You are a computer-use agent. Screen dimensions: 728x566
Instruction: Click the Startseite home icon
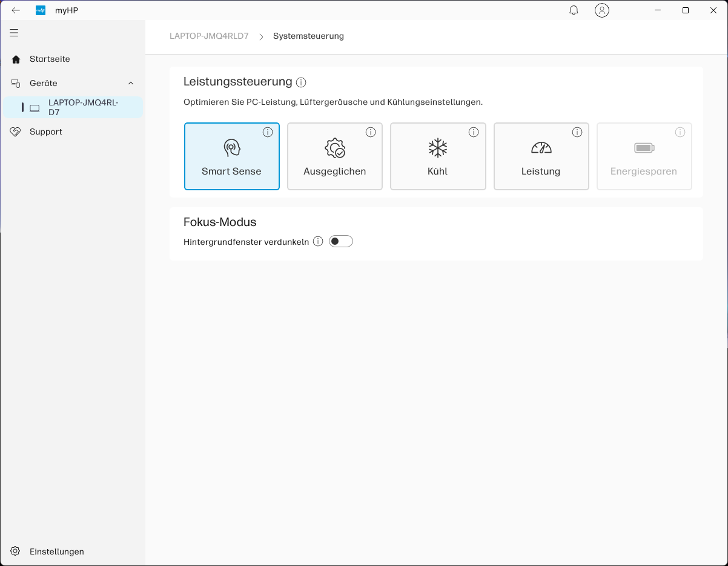point(16,59)
